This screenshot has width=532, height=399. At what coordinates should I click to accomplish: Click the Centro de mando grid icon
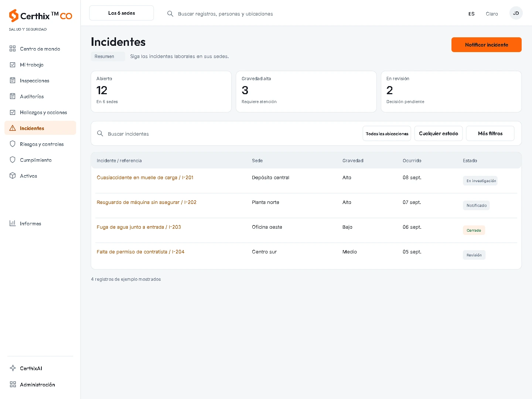click(x=13, y=48)
